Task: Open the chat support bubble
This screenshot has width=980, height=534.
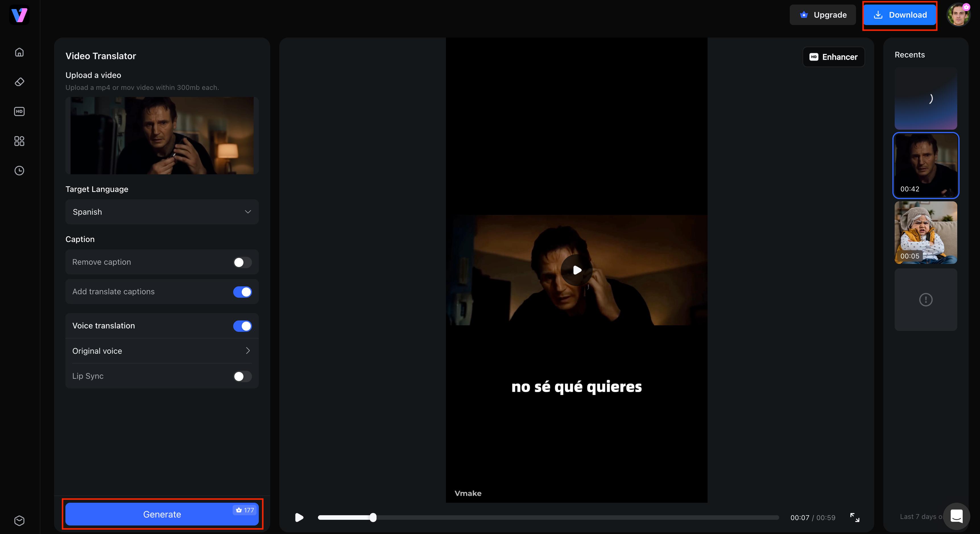Action: click(x=956, y=516)
